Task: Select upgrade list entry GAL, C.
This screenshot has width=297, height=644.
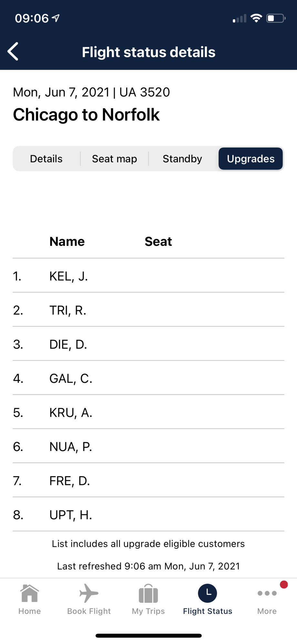Action: coord(148,378)
